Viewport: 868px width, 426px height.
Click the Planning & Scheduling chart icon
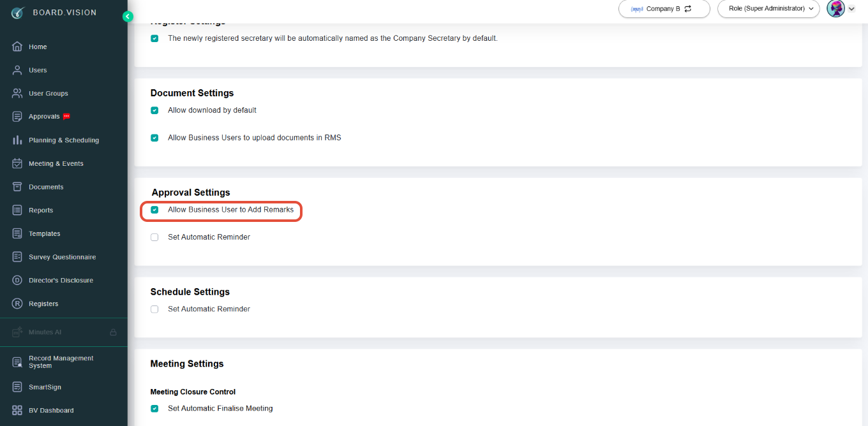(x=17, y=140)
